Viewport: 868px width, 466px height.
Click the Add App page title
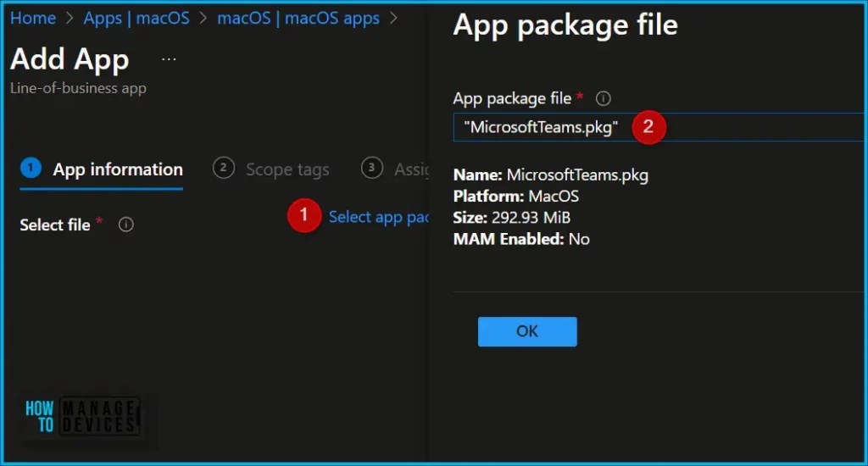tap(70, 60)
